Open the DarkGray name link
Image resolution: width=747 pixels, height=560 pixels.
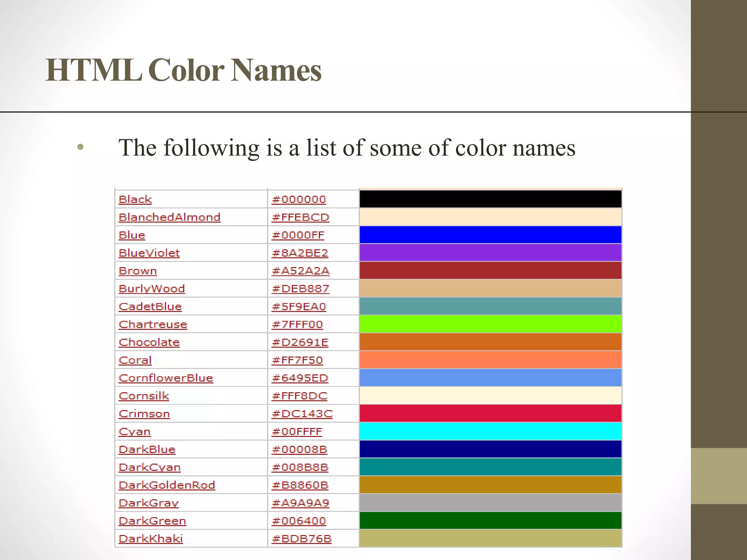pyautogui.click(x=149, y=503)
